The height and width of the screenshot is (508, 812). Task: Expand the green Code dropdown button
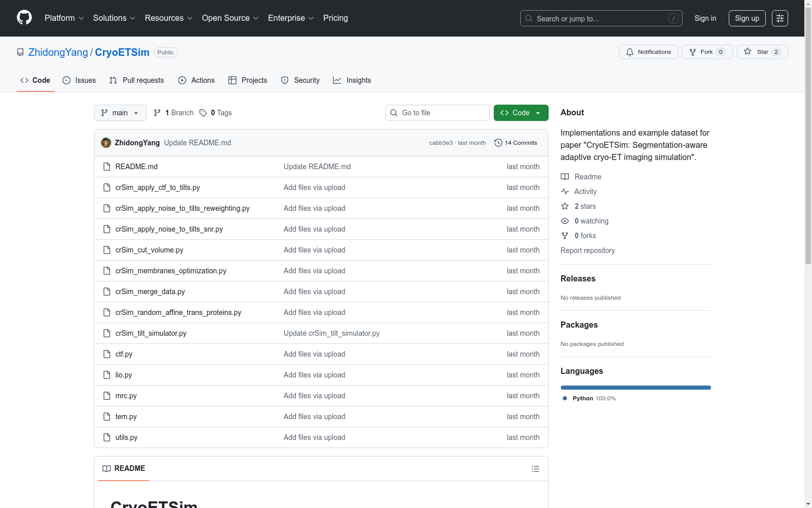tap(521, 113)
